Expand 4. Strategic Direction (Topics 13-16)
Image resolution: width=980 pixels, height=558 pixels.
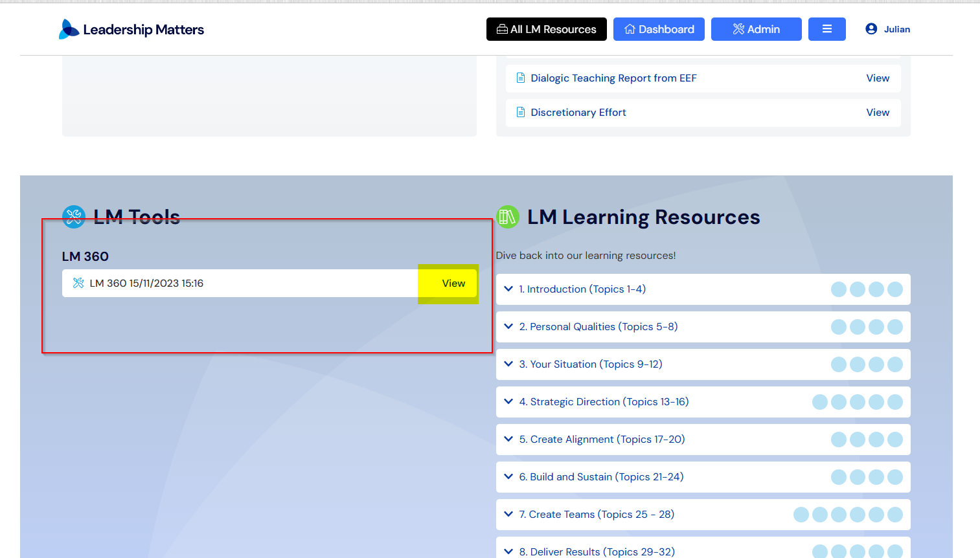(703, 402)
